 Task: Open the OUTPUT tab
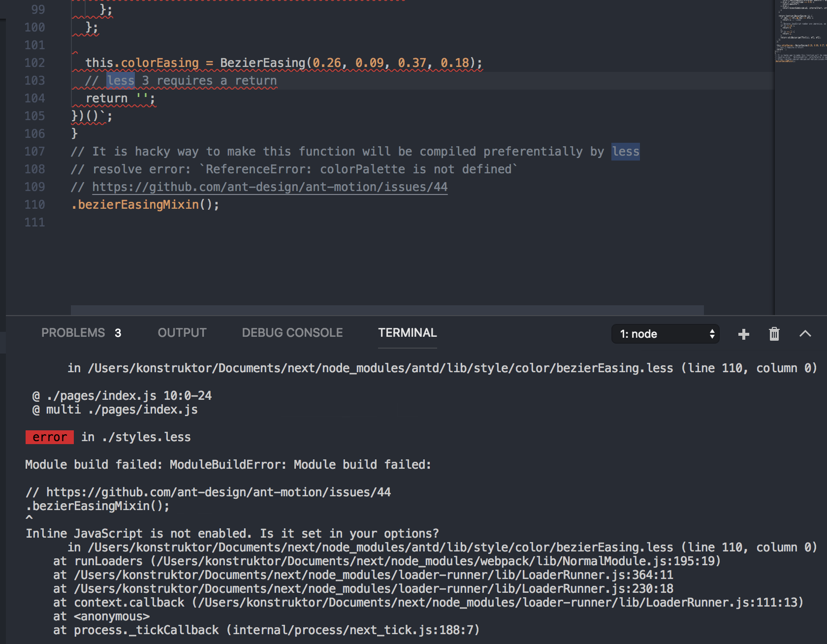click(x=182, y=333)
